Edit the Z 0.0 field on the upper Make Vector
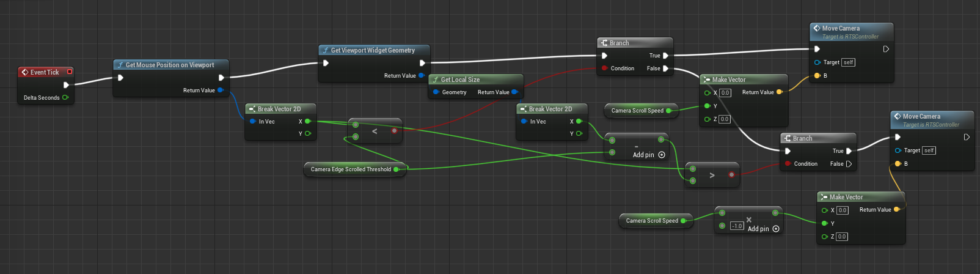980x274 pixels. 725,119
